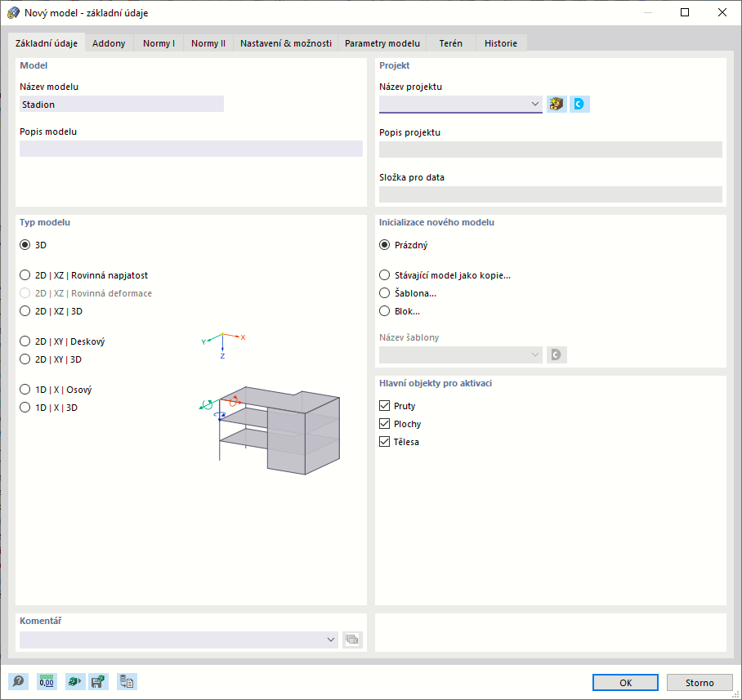Viewport: 742px width, 700px height.
Task: Click the Popis projektu field
Action: pyautogui.click(x=551, y=149)
